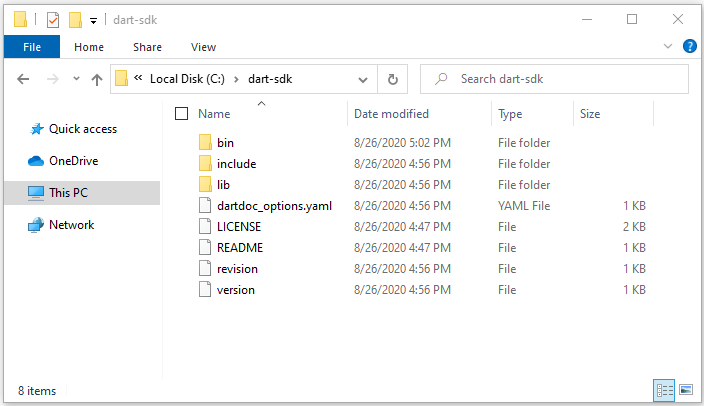The image size is (704, 406).
Task: Click Local Disk (C:) in address path
Action: click(x=187, y=79)
